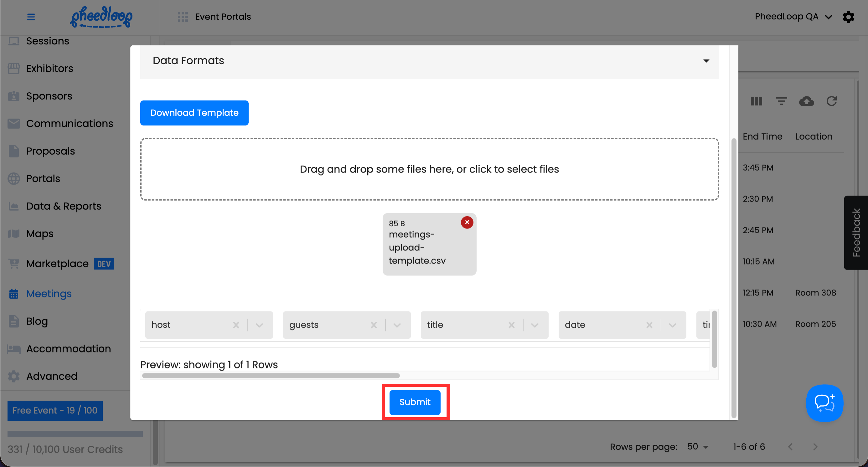This screenshot has width=868, height=467.
Task: Click the Submit button
Action: coord(415,402)
